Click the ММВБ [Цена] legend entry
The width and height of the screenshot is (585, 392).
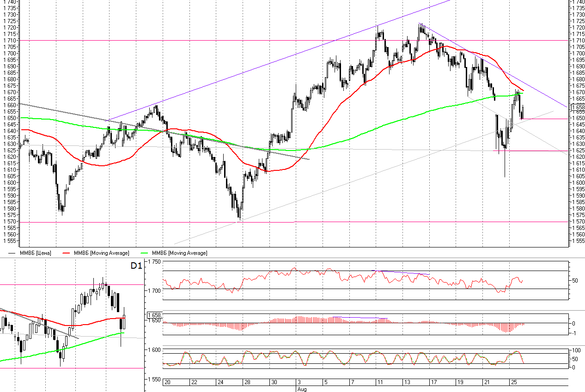[35, 253]
